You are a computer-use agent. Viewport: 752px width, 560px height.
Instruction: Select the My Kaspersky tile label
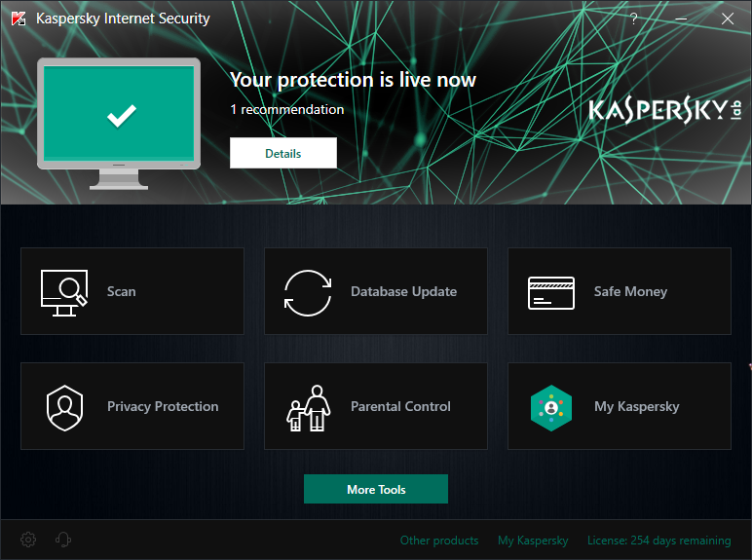(637, 406)
